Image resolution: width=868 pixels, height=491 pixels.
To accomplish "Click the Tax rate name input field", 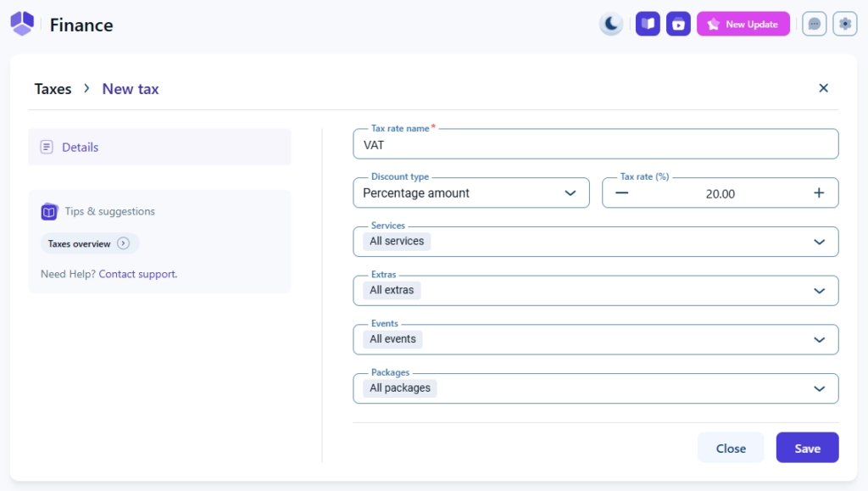I will click(x=595, y=145).
